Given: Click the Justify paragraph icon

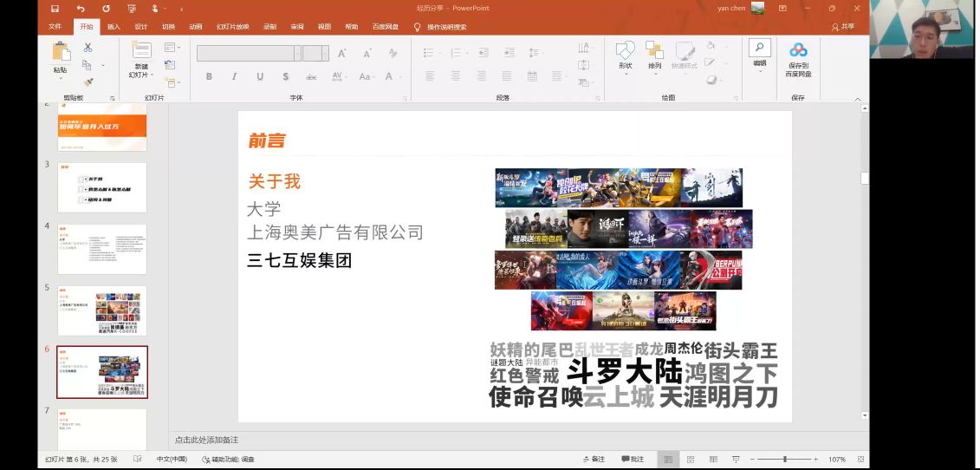Looking at the screenshot, I should coord(507,76).
